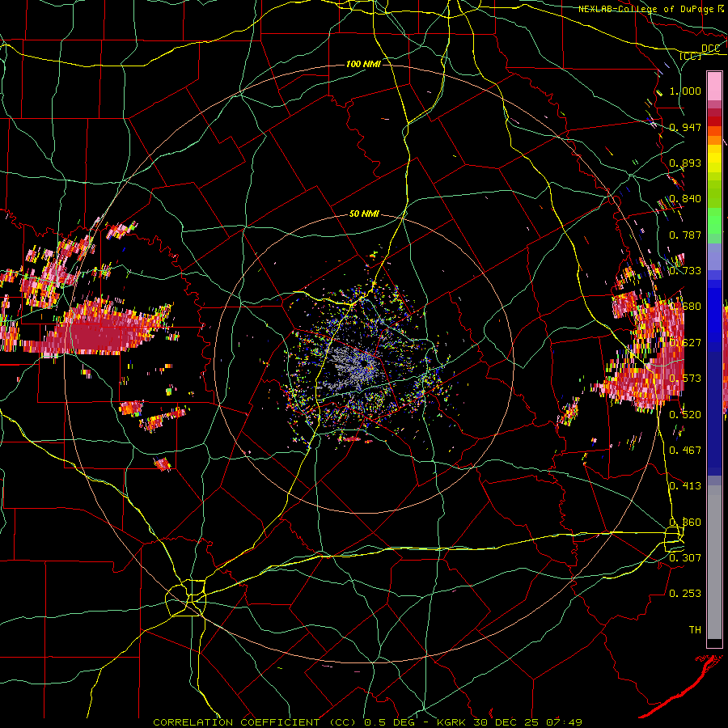Select the 0.360 scale value
The height and width of the screenshot is (728, 728).
point(685,523)
